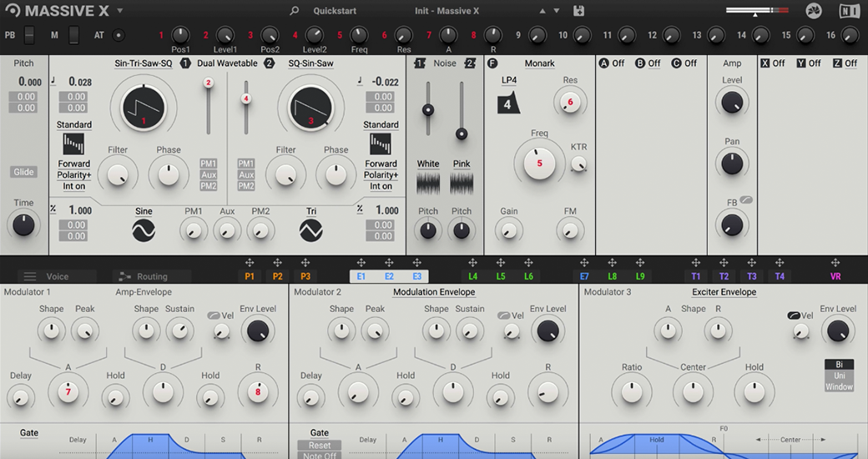
Task: Open Sin-Tri-Saw-SQ wavetable selector
Action: 144,63
